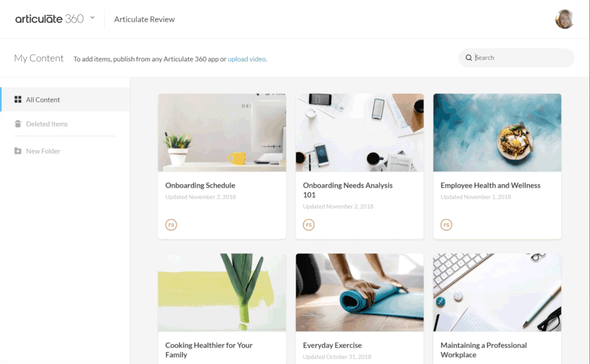This screenshot has height=364, width=590.
Task: Open the Articulate 360 app switcher chevron
Action: point(92,18)
